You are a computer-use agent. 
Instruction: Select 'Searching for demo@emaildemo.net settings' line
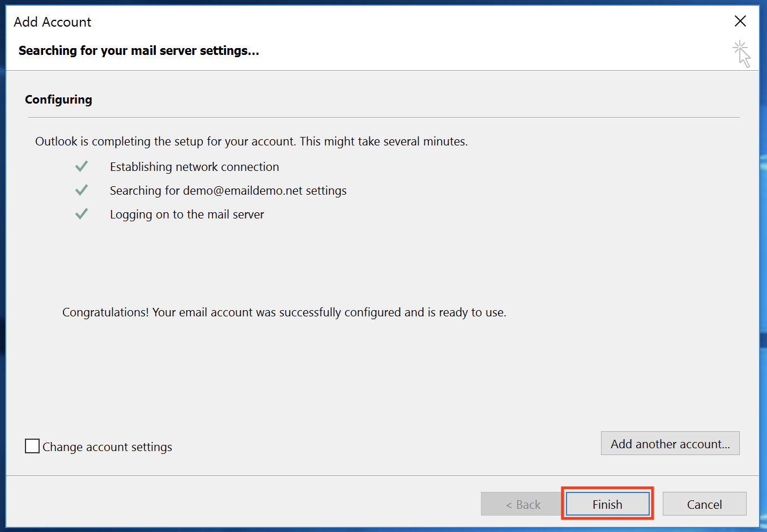(x=228, y=191)
